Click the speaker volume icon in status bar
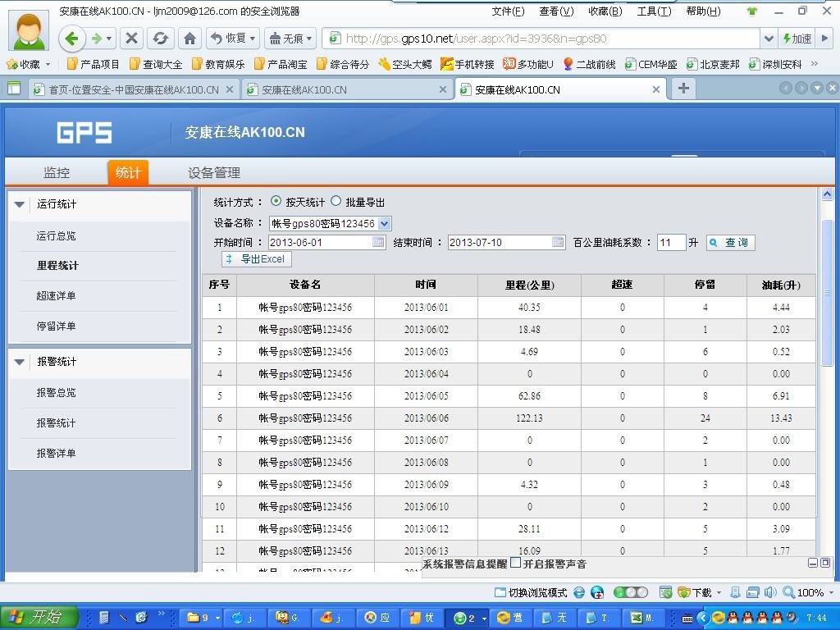 tap(770, 592)
